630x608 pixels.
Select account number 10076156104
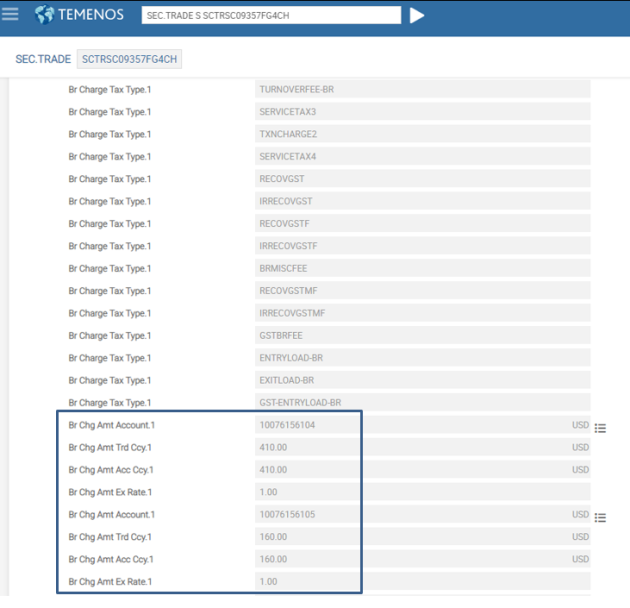coord(287,425)
